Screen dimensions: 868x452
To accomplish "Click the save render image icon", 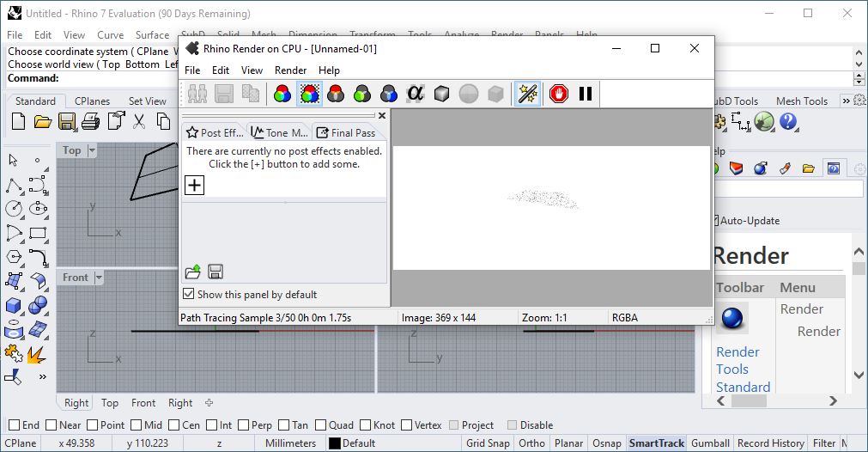I will pos(224,94).
